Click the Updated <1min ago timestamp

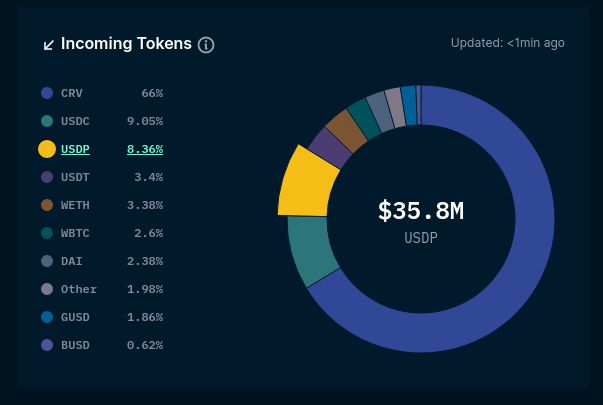[x=508, y=43]
